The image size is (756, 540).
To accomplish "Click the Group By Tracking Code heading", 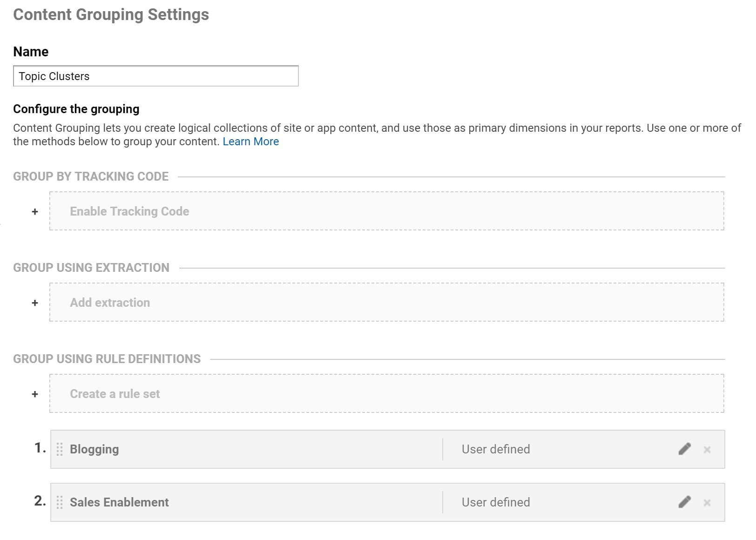I will click(x=91, y=176).
